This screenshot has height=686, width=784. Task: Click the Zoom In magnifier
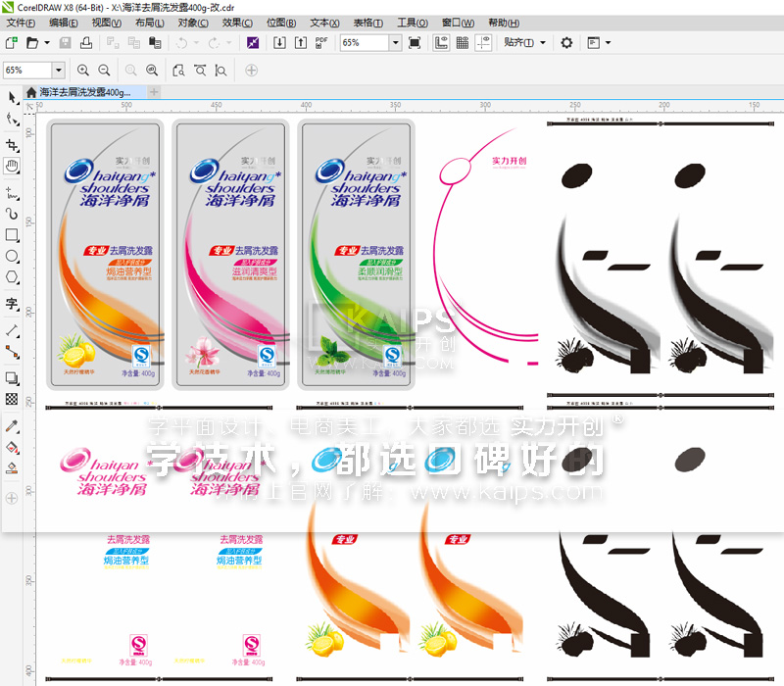click(83, 71)
